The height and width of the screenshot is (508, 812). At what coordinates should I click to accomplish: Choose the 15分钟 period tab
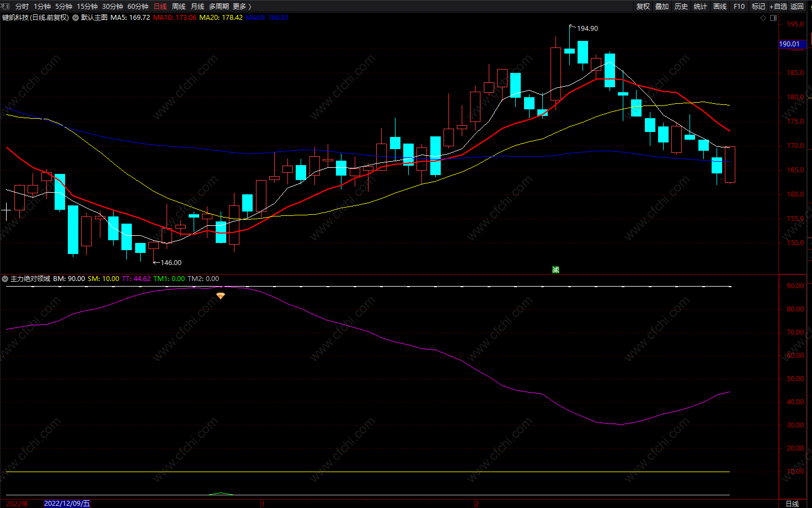[87, 7]
